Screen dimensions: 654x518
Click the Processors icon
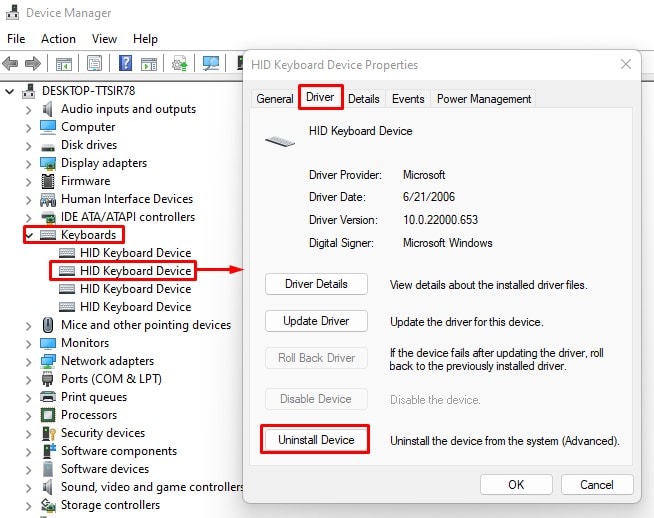point(48,415)
